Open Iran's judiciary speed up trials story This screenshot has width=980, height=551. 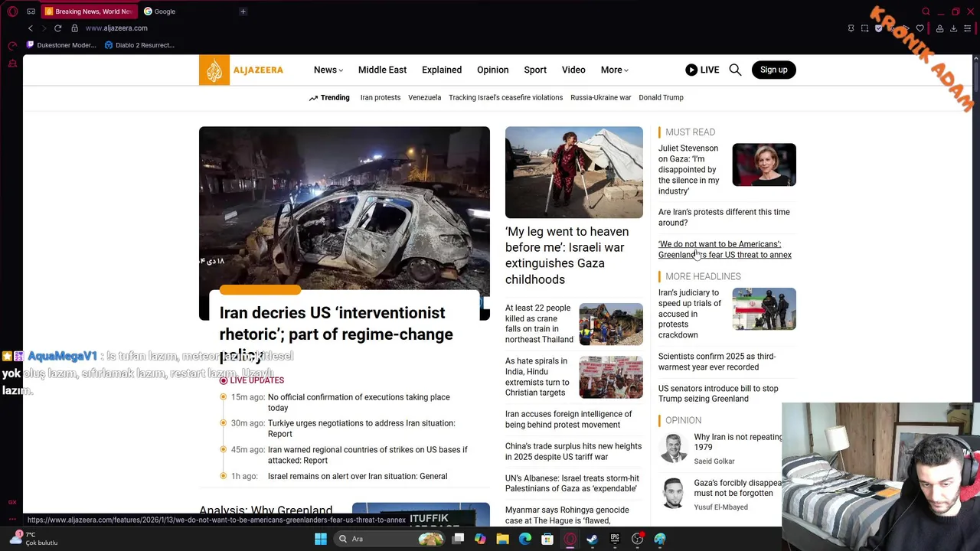690,314
